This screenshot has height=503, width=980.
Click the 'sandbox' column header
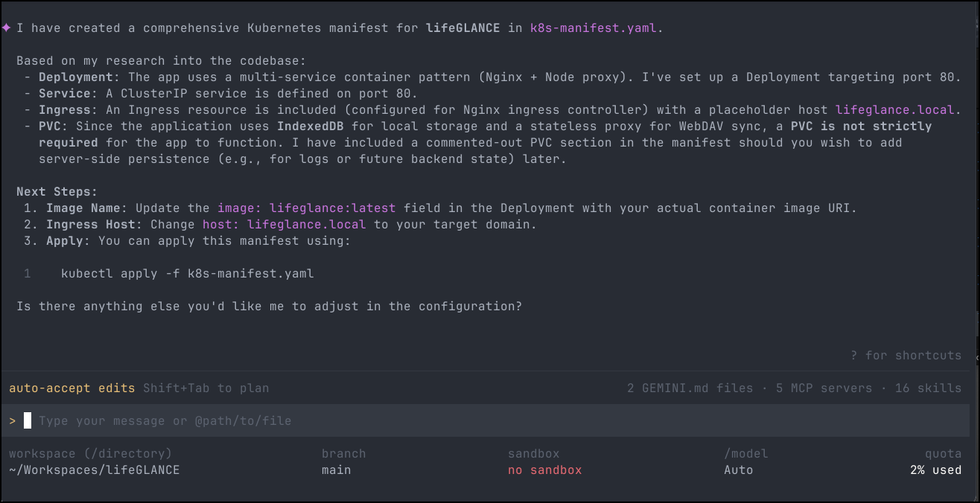(x=534, y=454)
